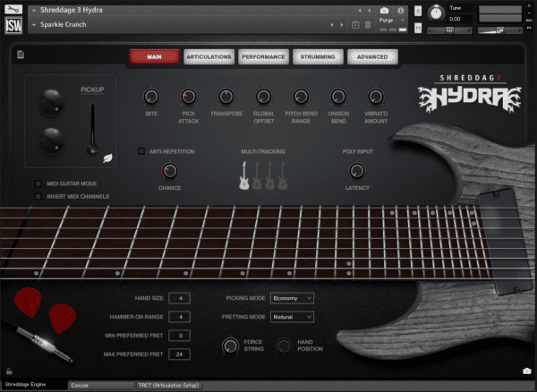This screenshot has width=537, height=392.
Task: Open the instrument info icon
Action: (401, 11)
